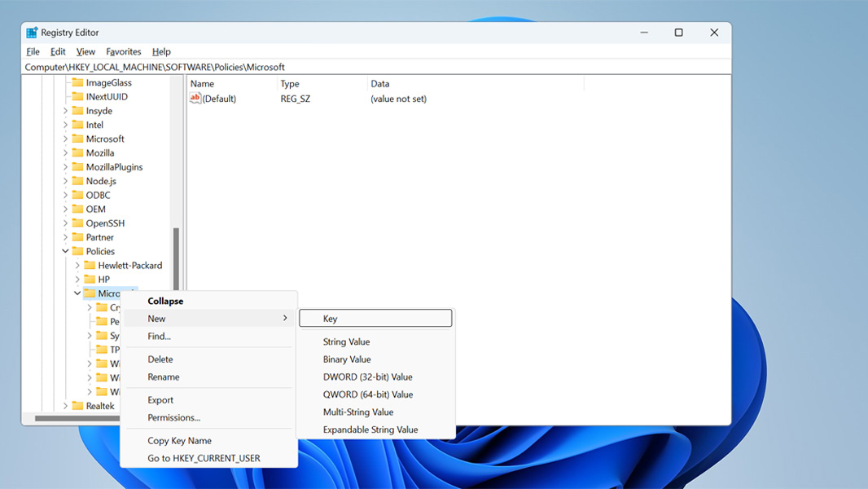The image size is (868, 489).
Task: Expand the Intel key chevron
Action: [x=66, y=125]
